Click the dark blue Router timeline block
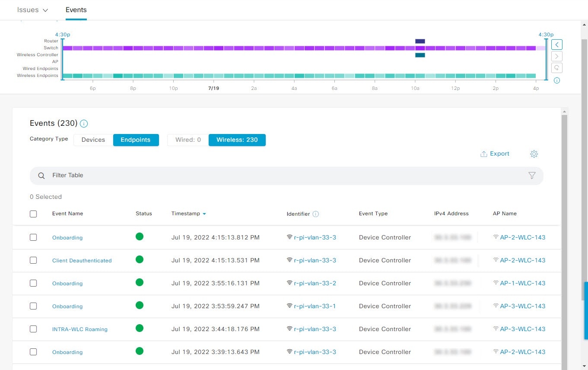The width and height of the screenshot is (588, 370). (x=420, y=41)
